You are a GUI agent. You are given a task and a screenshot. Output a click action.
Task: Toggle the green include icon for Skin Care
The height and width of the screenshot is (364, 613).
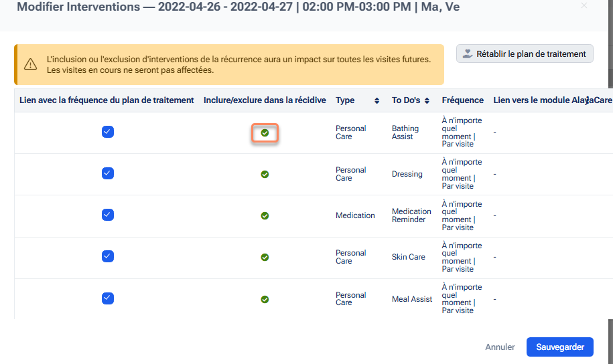(x=265, y=257)
